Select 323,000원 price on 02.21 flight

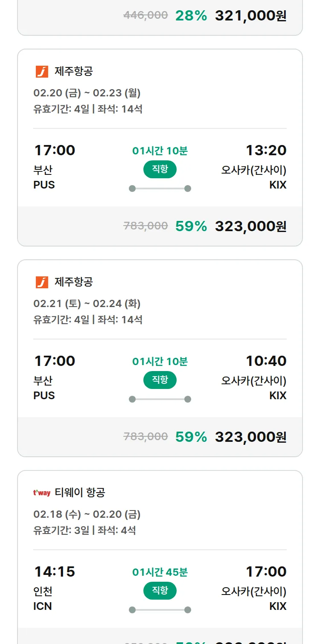(x=250, y=437)
